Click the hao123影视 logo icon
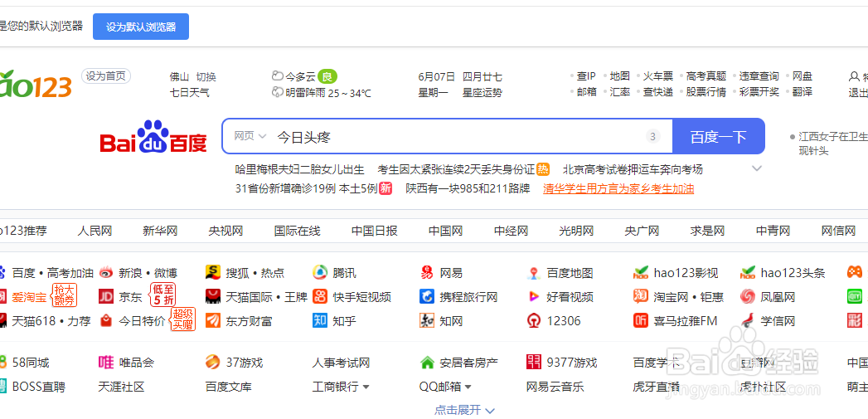The image size is (868, 419). 641,272
